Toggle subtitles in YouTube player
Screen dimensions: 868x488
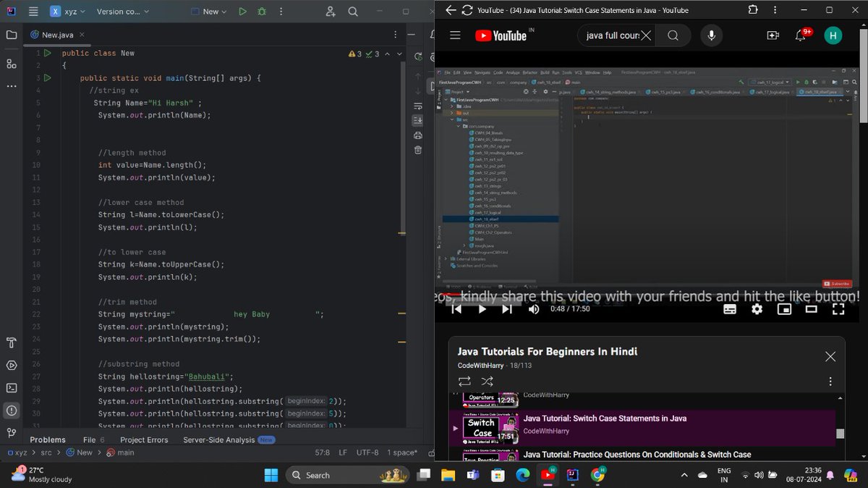point(730,309)
